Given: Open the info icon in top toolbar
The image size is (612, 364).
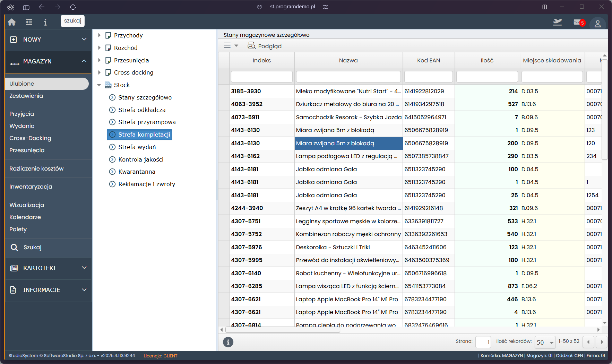Looking at the screenshot, I should pyautogui.click(x=45, y=22).
